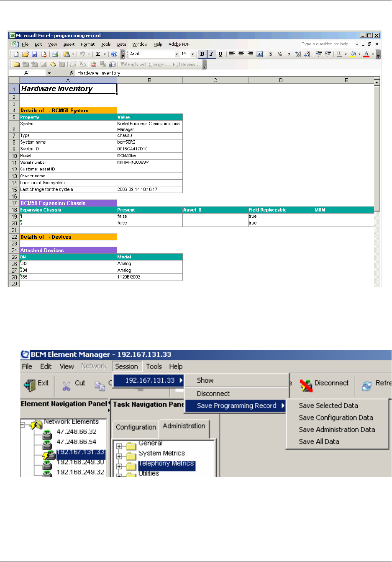Image resolution: width=392 pixels, height=562 pixels.
Task: Open the Fill Color dropdown arrow
Action: [359, 54]
